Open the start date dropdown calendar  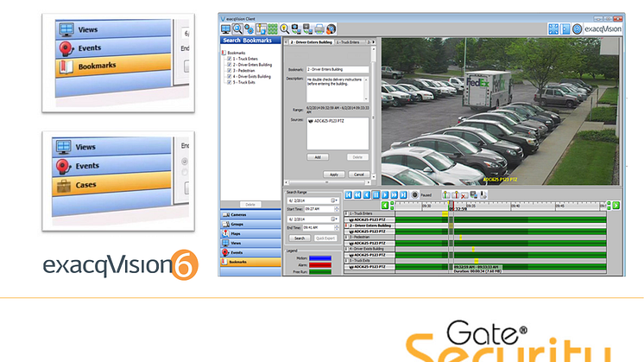click(334, 200)
